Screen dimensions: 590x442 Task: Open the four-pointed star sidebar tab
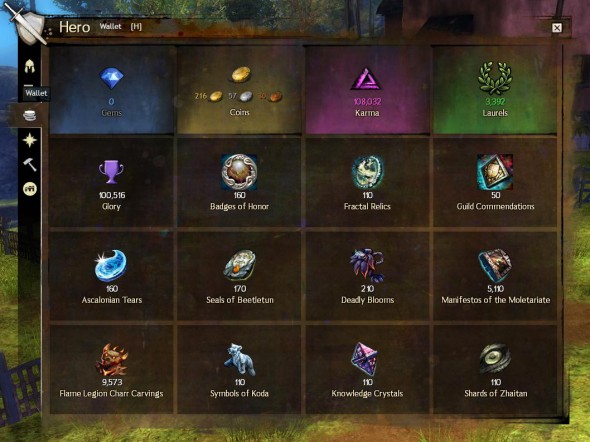click(30, 140)
